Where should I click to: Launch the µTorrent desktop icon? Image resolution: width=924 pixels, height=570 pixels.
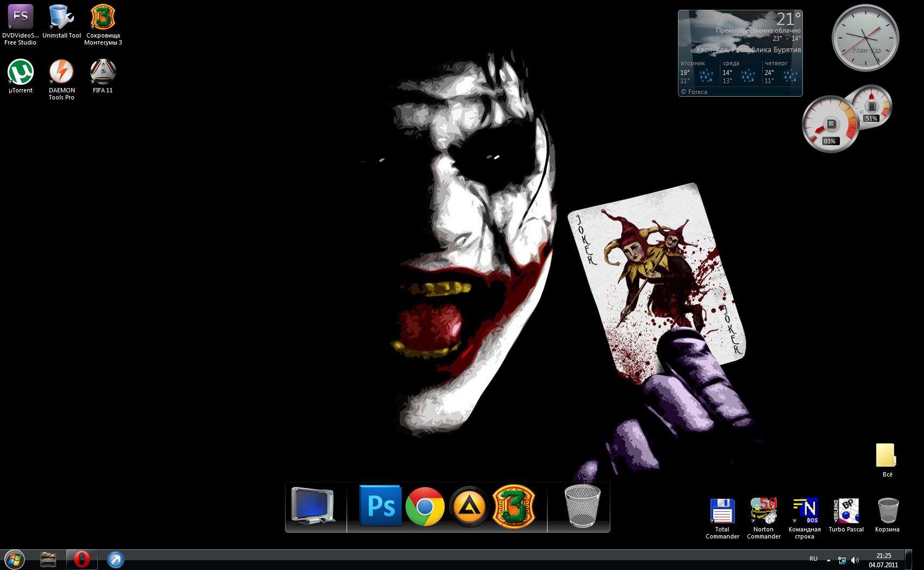point(21,72)
